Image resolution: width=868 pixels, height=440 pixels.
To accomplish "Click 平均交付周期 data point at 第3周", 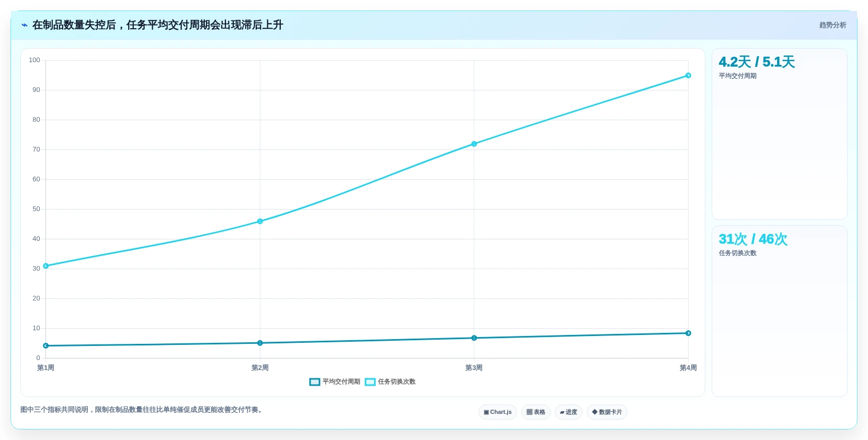I will (x=474, y=338).
